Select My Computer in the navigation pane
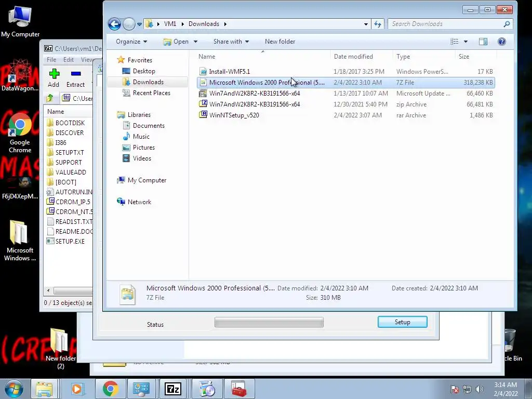 click(x=141, y=180)
